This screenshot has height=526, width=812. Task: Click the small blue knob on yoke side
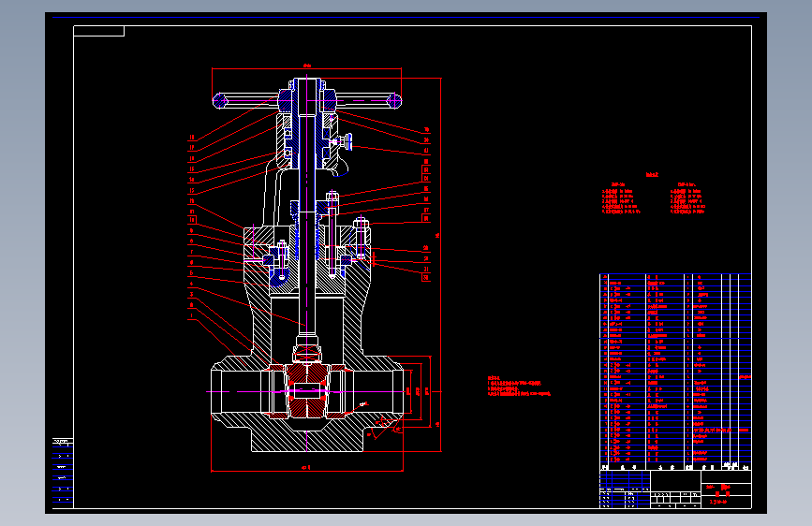[347, 140]
